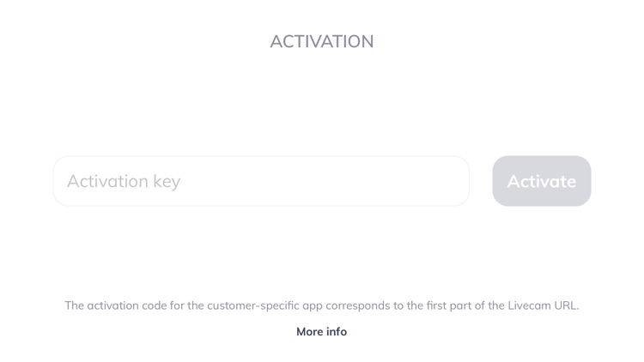This screenshot has width=644, height=362.
Task: Follow the More info hyperlink below description
Action: (321, 331)
